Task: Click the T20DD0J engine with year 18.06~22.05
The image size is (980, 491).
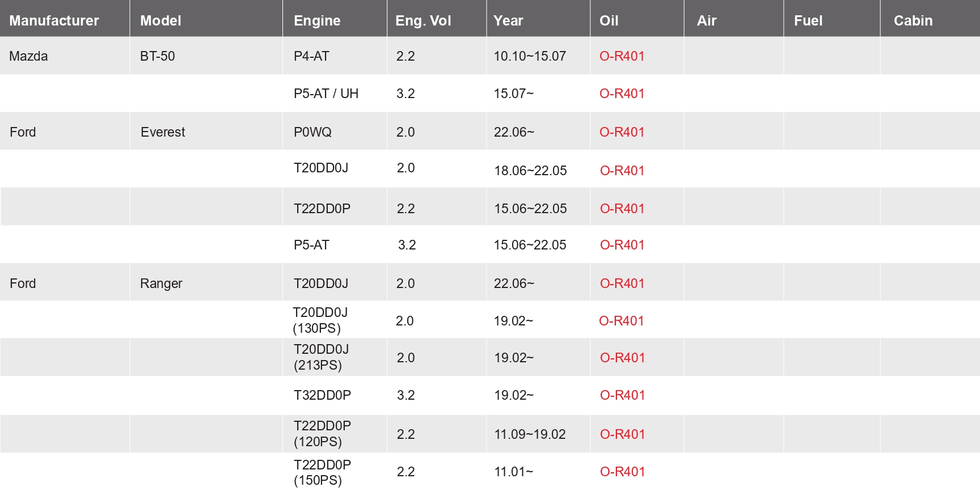Action: [321, 168]
